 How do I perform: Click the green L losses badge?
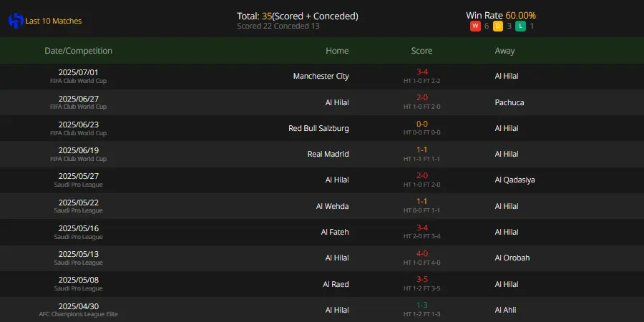pyautogui.click(x=520, y=26)
